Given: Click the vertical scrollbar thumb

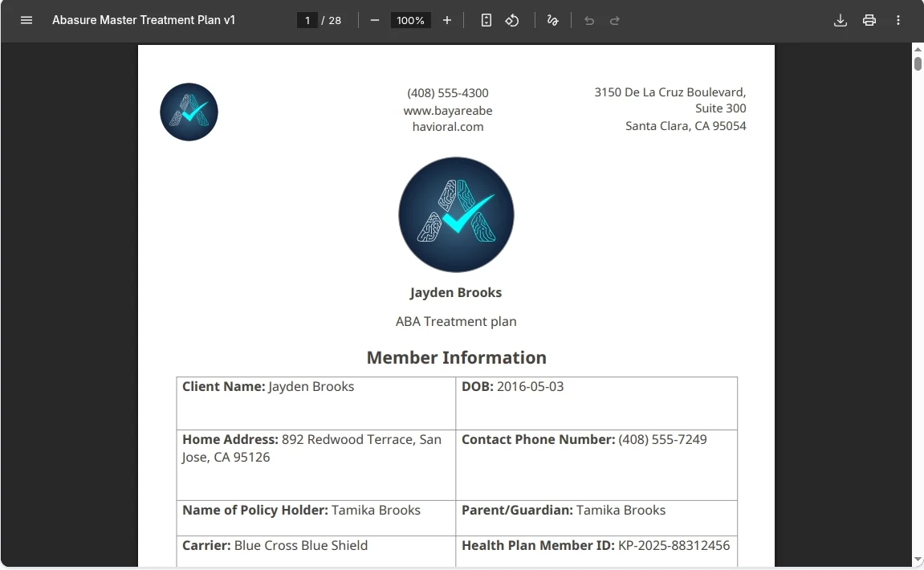Looking at the screenshot, I should click(918, 63).
